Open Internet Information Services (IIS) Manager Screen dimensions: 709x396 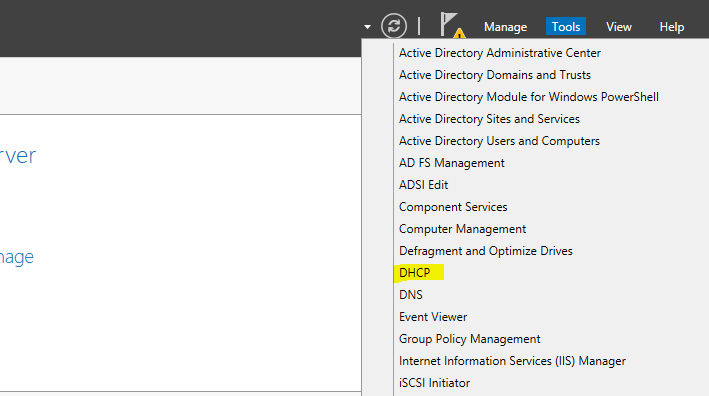512,361
